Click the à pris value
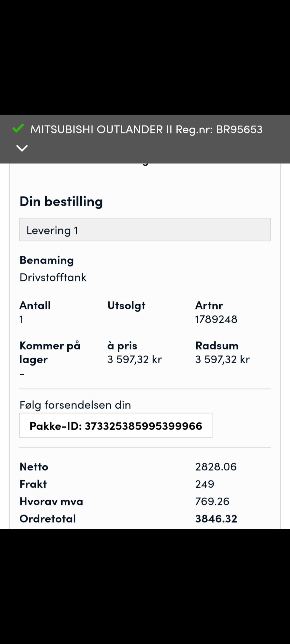The height and width of the screenshot is (644, 290). point(135,359)
